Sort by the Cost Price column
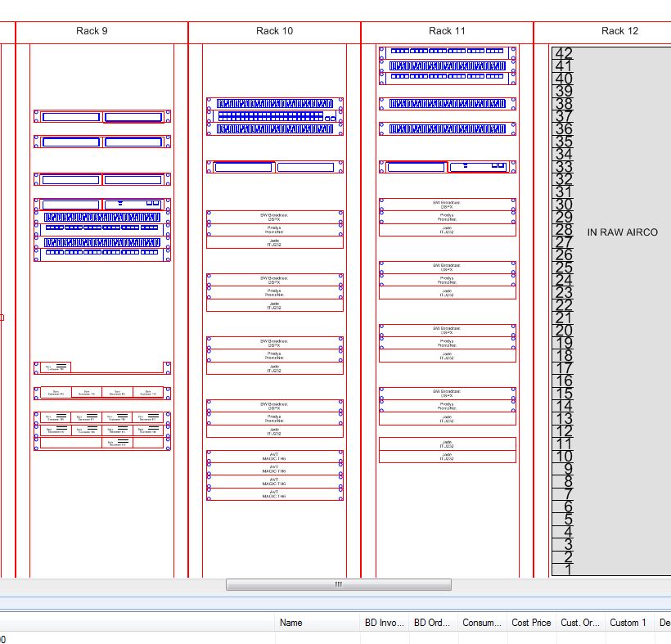 pos(531,623)
